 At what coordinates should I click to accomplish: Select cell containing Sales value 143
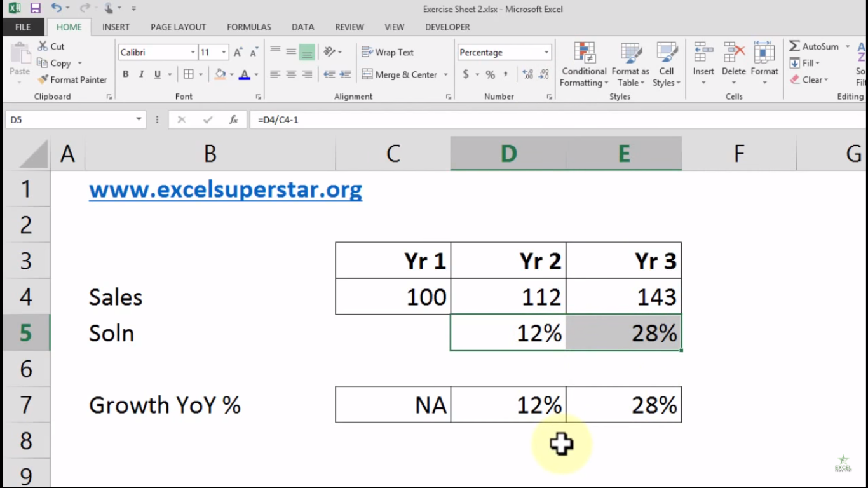(623, 297)
